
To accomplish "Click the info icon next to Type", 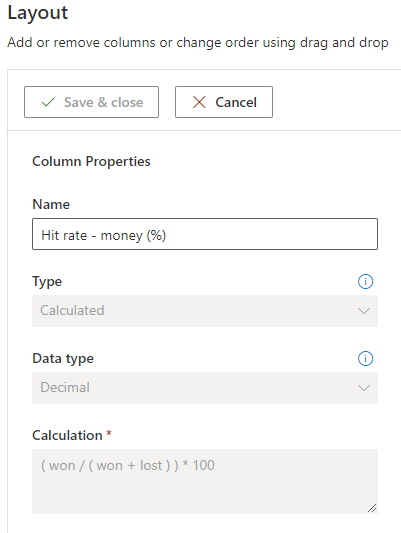I will coord(365,281).
